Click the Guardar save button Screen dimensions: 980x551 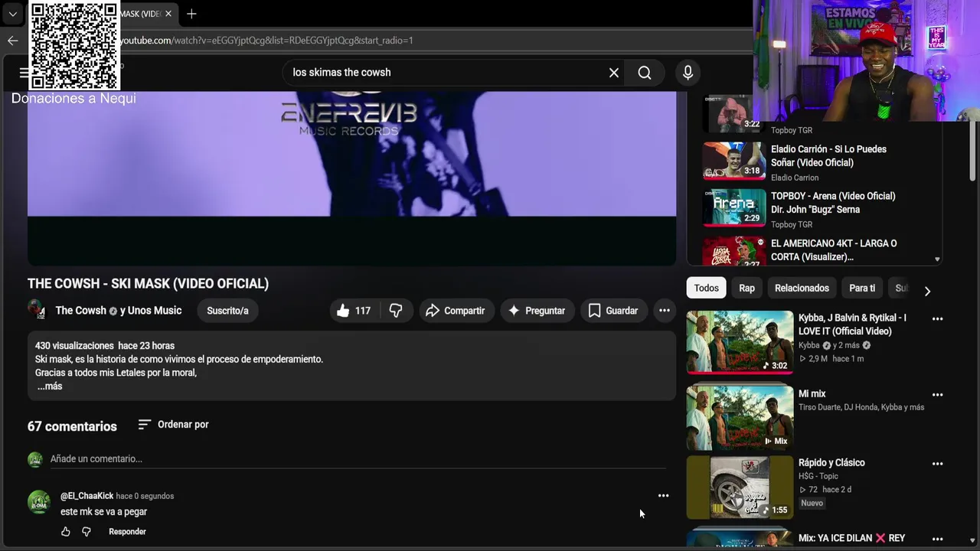pos(613,311)
